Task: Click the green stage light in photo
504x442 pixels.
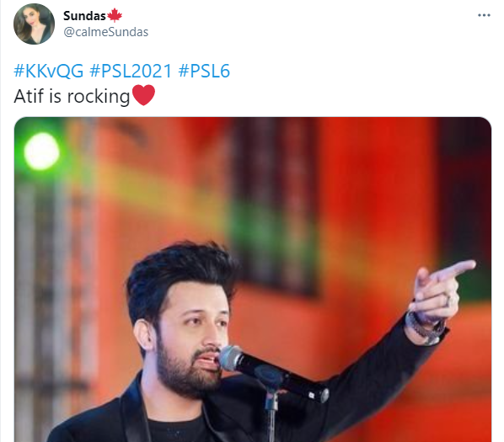Action: 41,152
